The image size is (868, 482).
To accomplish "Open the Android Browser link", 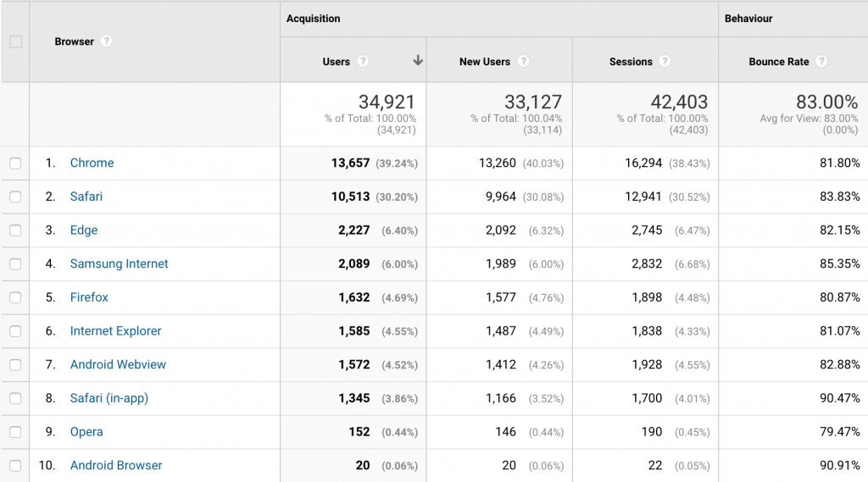I will tap(116, 465).
